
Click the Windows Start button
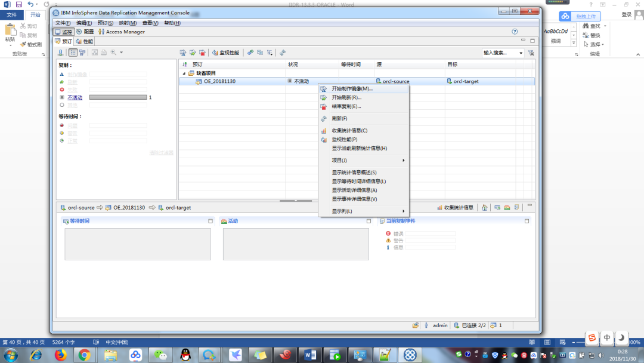10,355
